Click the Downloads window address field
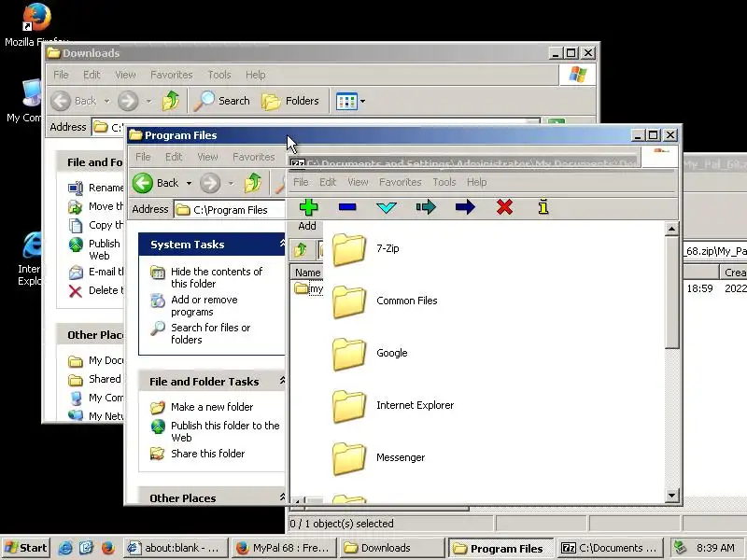Screen dimensions: 747x560 click(316, 127)
